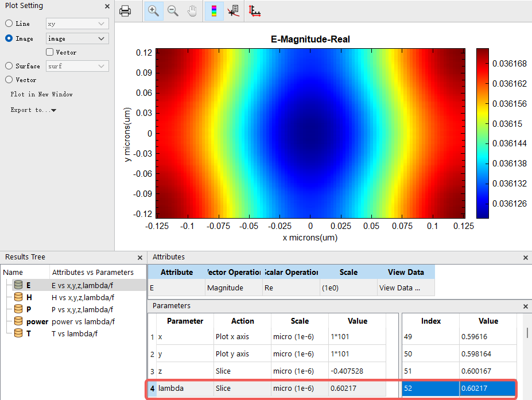The image size is (532, 400).
Task: Click z slice value -0.407528
Action: pos(358,371)
